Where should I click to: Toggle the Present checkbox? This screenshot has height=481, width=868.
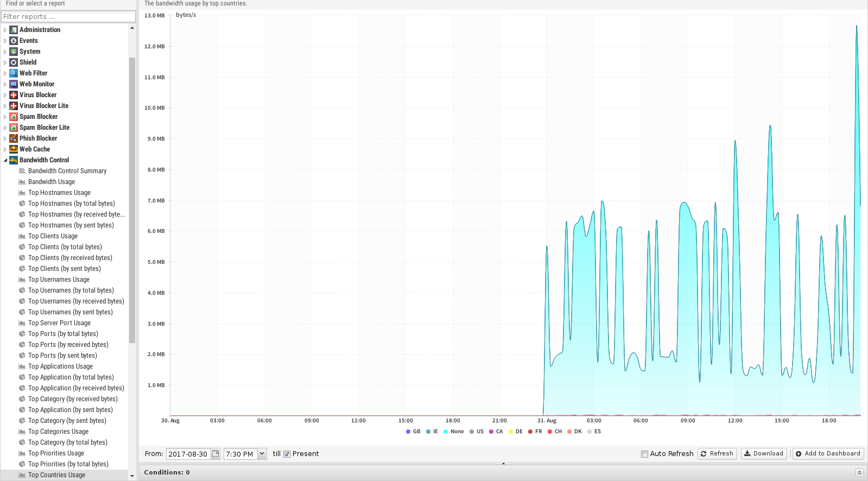(287, 454)
